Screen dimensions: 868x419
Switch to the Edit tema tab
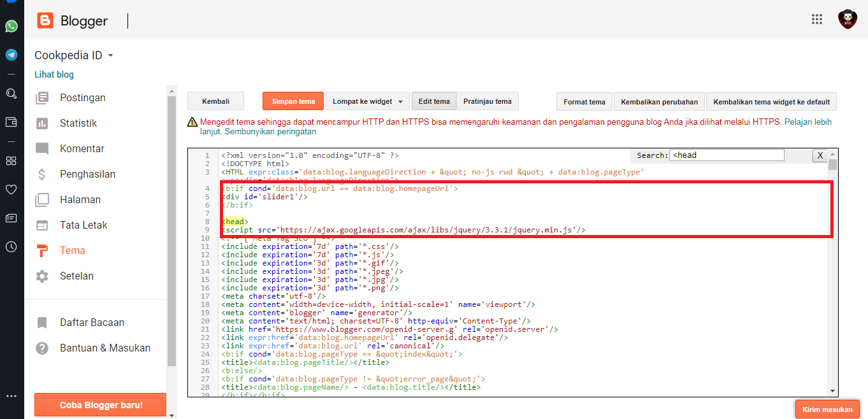tap(434, 101)
